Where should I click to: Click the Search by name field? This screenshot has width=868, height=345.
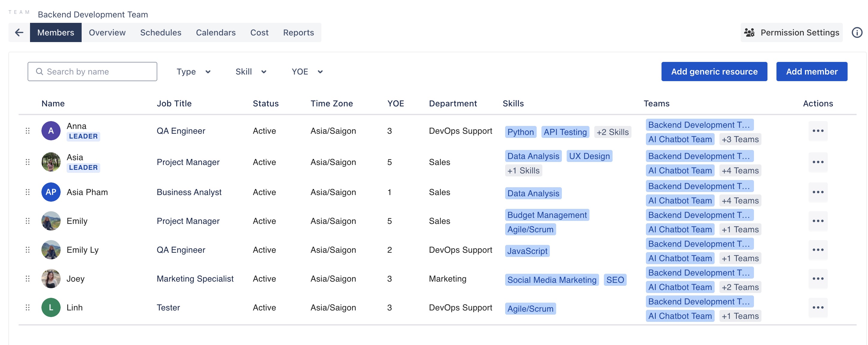tap(92, 72)
